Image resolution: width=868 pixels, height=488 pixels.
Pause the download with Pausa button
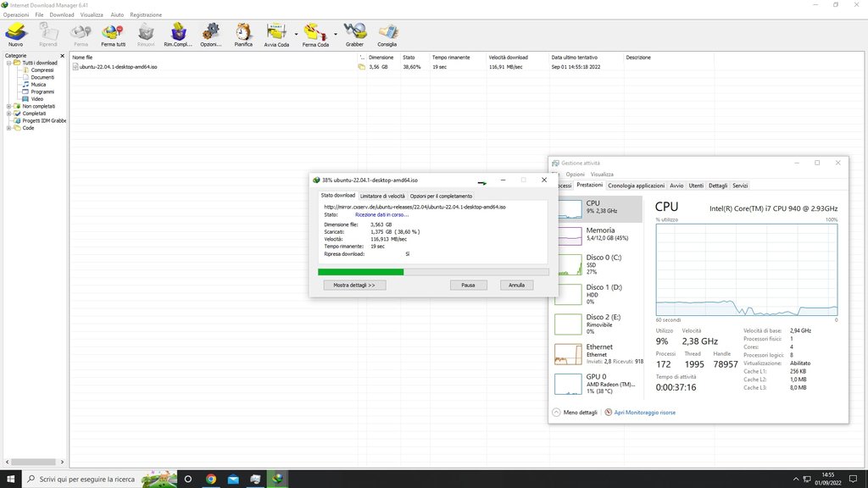[468, 286]
